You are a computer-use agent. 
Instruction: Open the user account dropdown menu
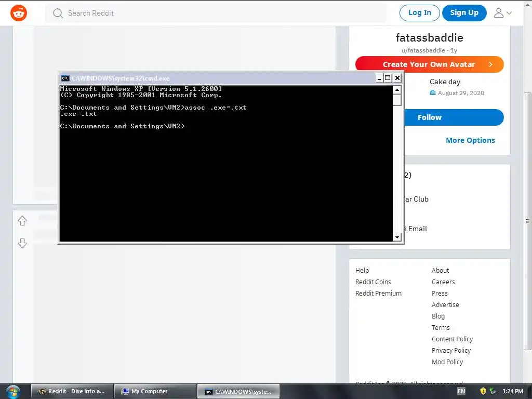coord(502,13)
